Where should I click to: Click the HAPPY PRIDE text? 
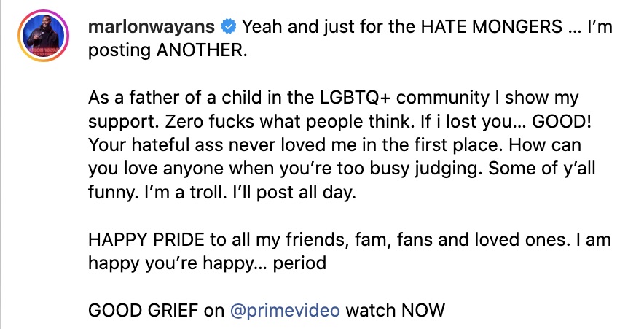pos(144,240)
